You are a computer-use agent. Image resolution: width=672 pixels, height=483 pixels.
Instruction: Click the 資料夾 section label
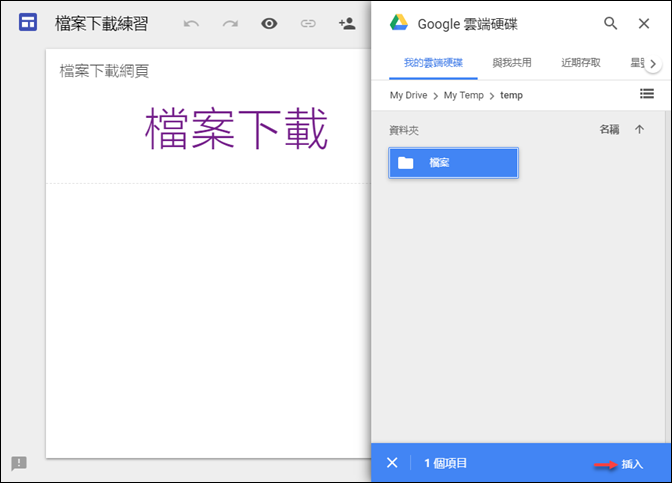[x=404, y=130]
